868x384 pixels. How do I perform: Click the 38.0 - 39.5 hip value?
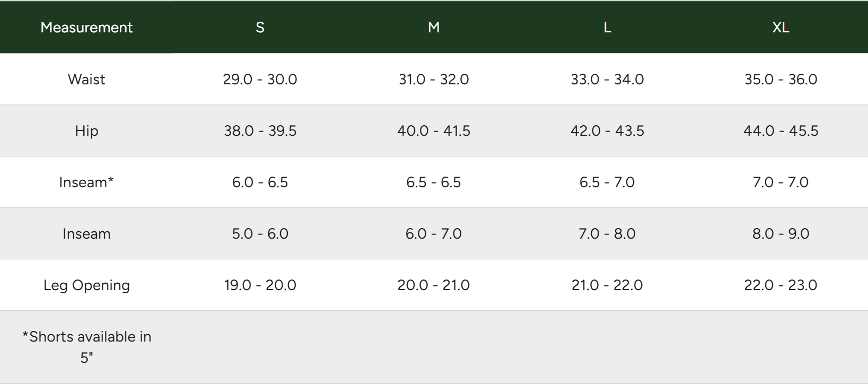point(260,131)
